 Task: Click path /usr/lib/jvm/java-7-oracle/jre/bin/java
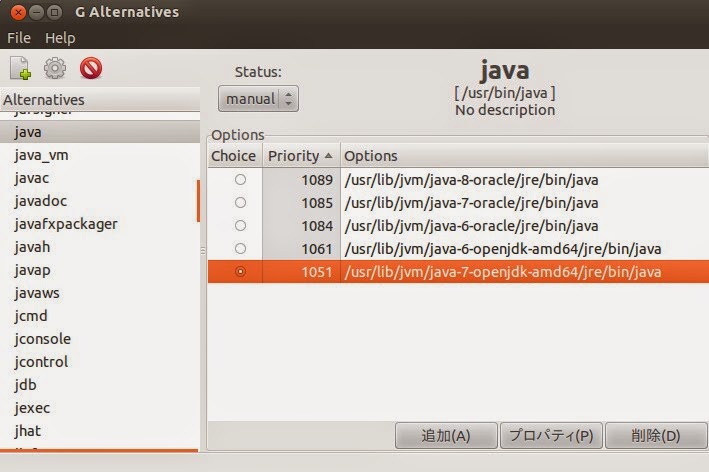[x=471, y=203]
